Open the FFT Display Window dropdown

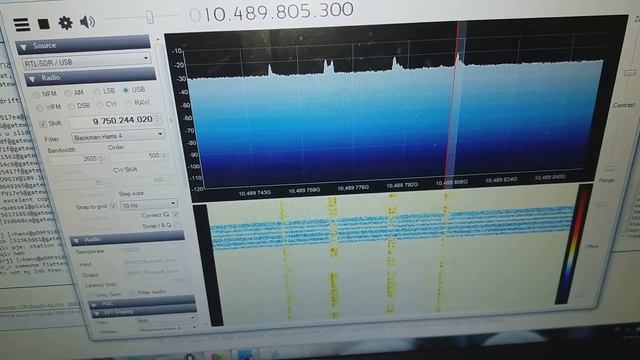pyautogui.click(x=167, y=328)
